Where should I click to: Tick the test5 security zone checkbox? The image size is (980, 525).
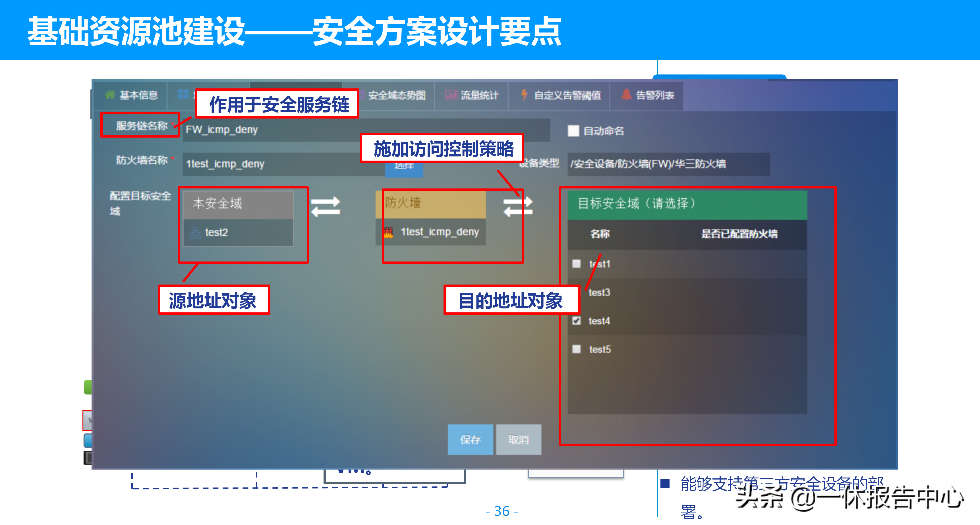[x=576, y=349]
